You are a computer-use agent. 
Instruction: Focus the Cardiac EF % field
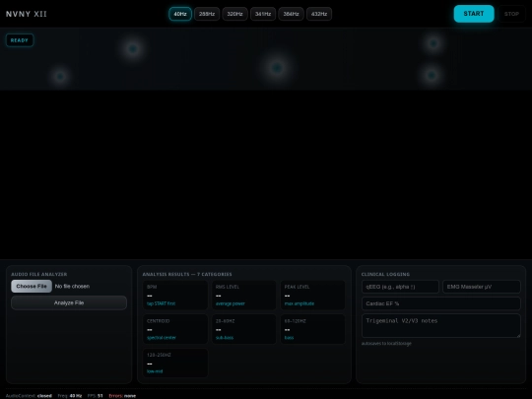coord(441,303)
